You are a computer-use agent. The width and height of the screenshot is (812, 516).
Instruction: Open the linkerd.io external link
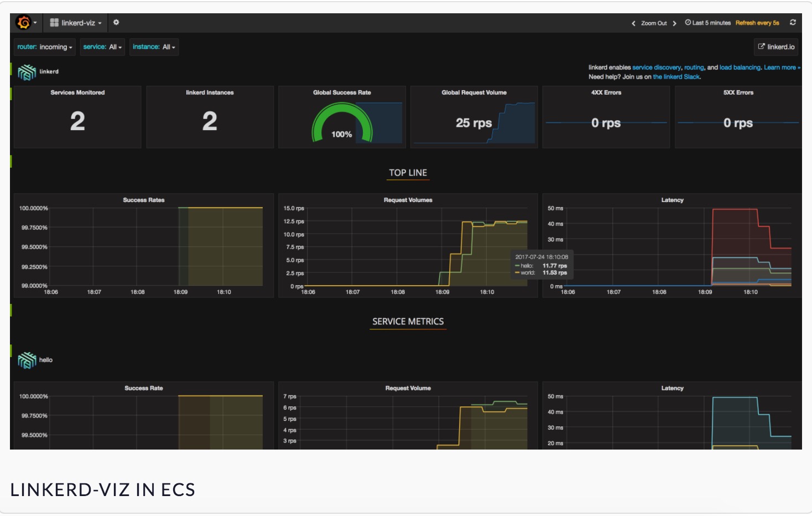point(776,47)
